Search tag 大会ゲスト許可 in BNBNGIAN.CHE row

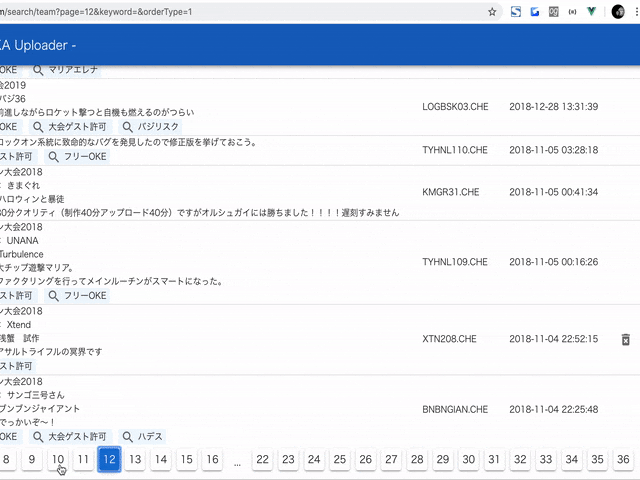click(70, 437)
